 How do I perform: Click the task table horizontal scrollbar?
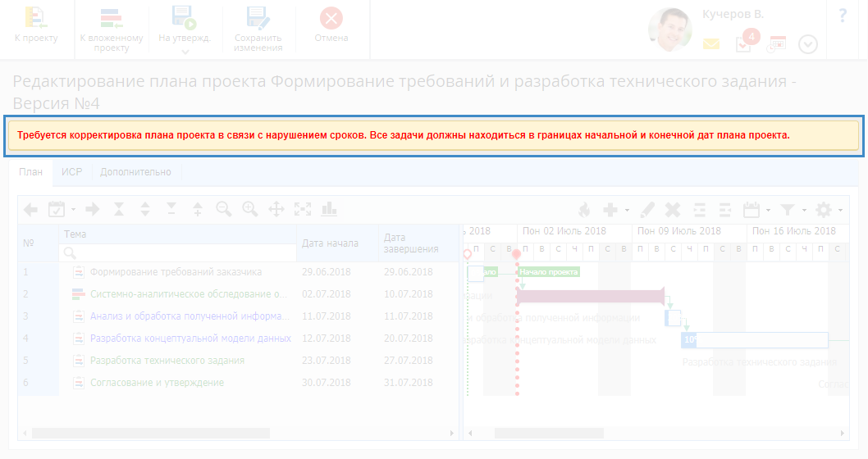151,434
